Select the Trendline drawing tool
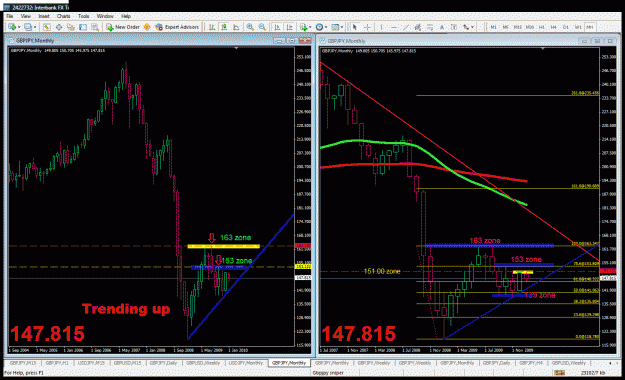 406,27
